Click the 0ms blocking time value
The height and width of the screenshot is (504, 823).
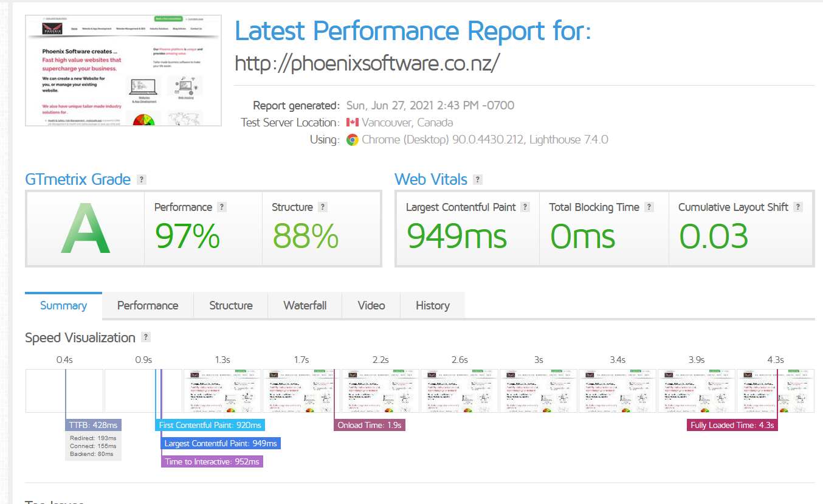pyautogui.click(x=582, y=236)
